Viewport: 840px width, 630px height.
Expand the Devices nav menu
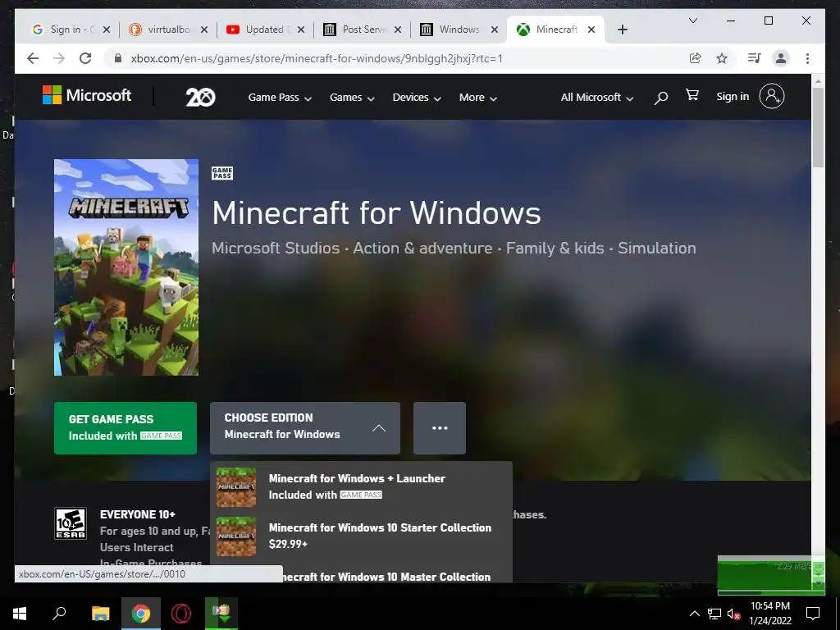coord(416,98)
